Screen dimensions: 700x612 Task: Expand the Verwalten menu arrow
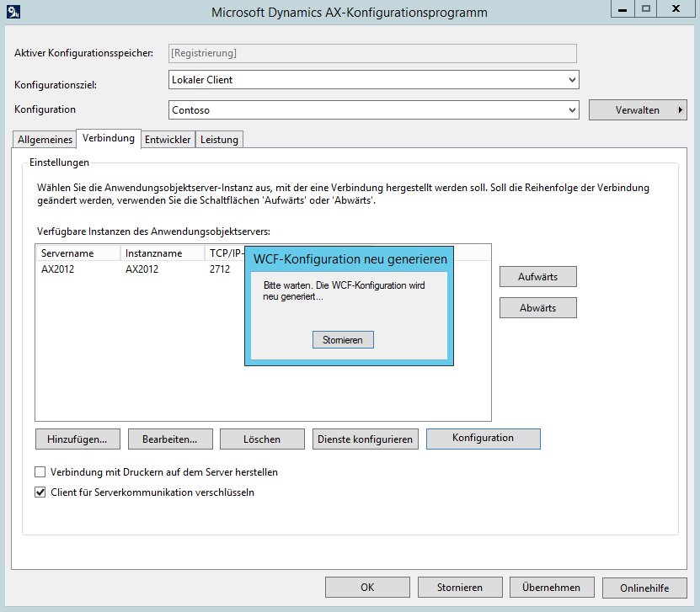(x=679, y=109)
